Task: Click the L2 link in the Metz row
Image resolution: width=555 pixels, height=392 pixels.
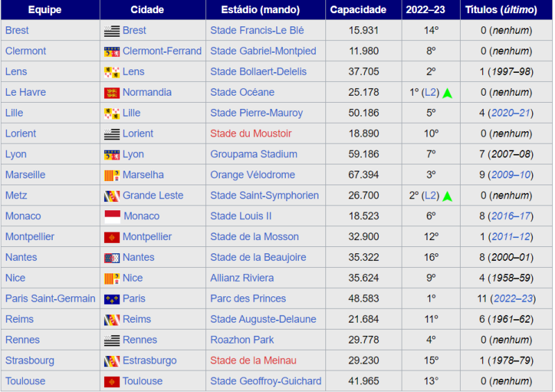Action: [431, 196]
